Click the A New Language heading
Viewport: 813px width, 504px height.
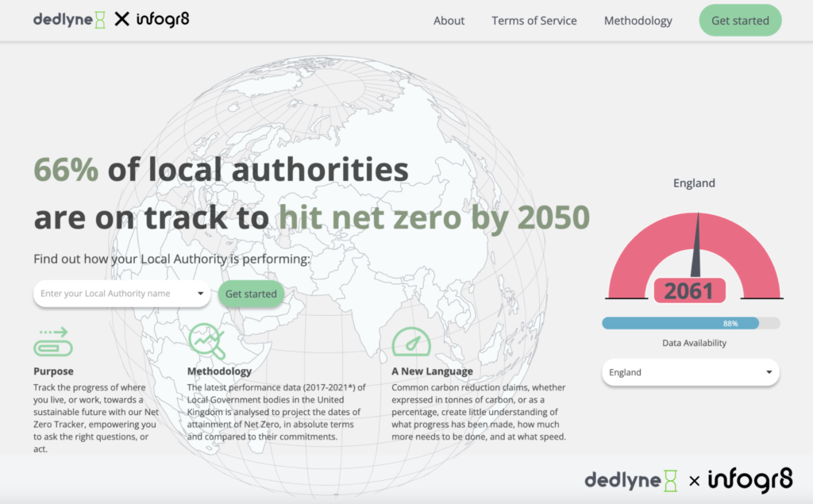click(432, 371)
